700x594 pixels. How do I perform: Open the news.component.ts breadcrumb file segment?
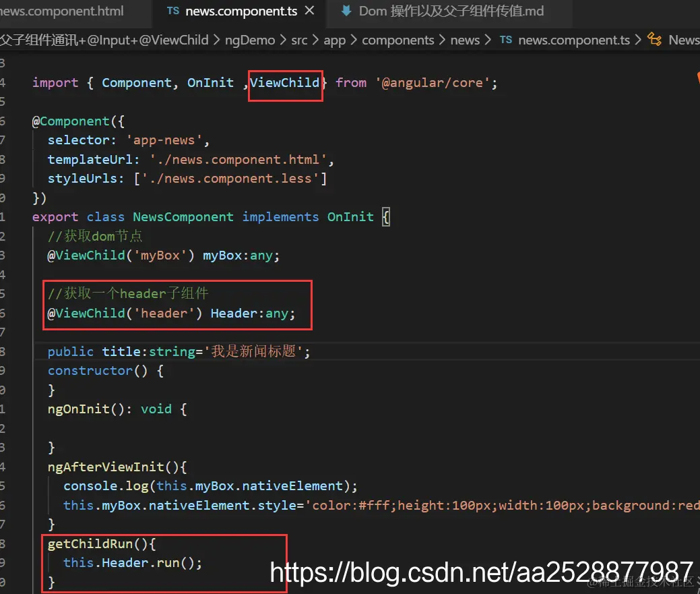[573, 40]
